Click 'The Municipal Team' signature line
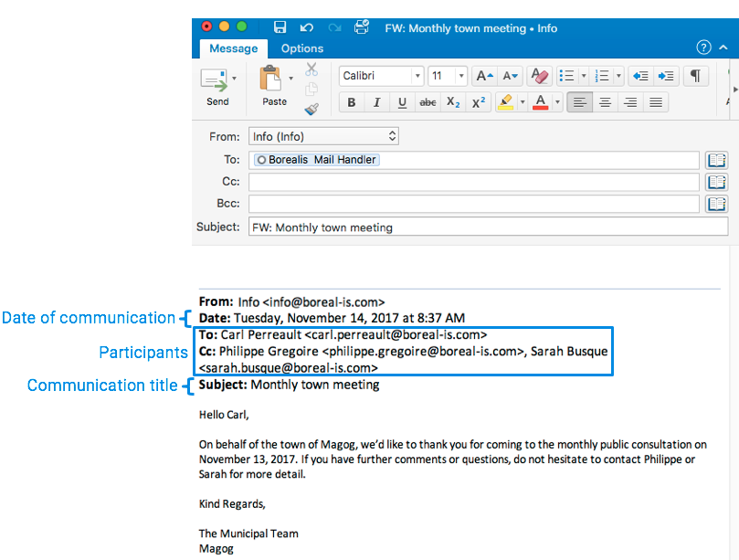Image resolution: width=739 pixels, height=560 pixels. click(x=248, y=534)
